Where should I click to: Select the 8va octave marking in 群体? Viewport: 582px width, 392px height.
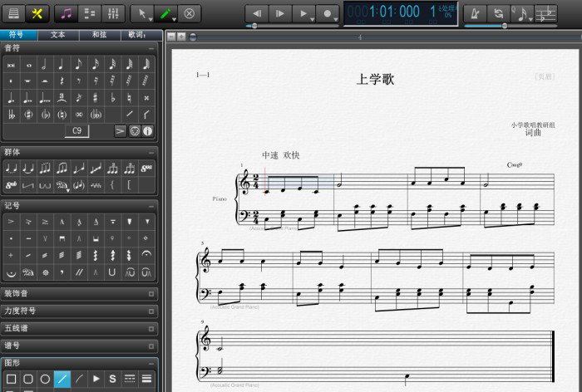146,168
